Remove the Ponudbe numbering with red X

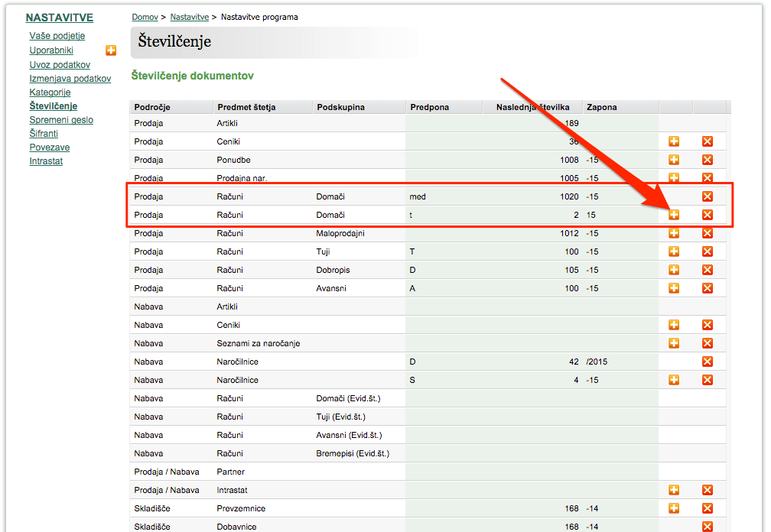pyautogui.click(x=707, y=160)
